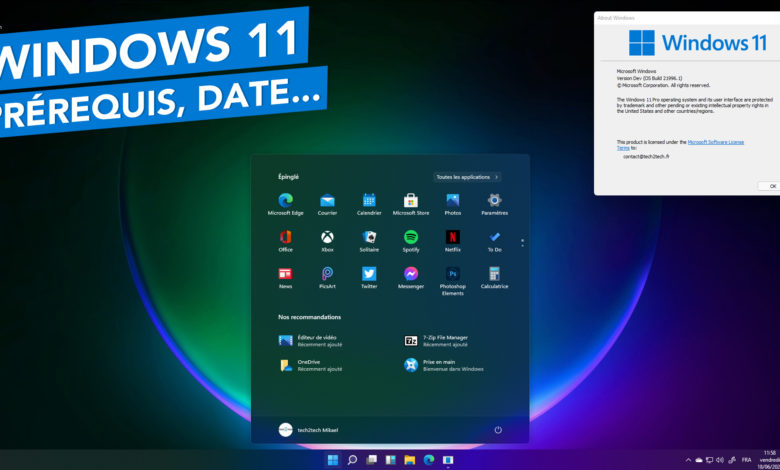
Task: Launch Messenger from pinned apps
Action: coord(411,278)
